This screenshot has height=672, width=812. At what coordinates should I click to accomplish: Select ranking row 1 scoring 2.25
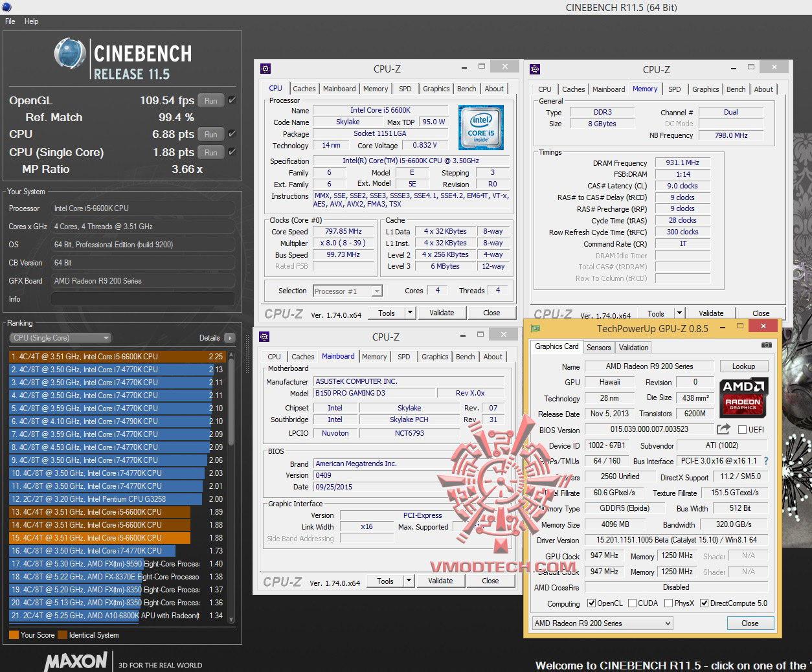(117, 357)
